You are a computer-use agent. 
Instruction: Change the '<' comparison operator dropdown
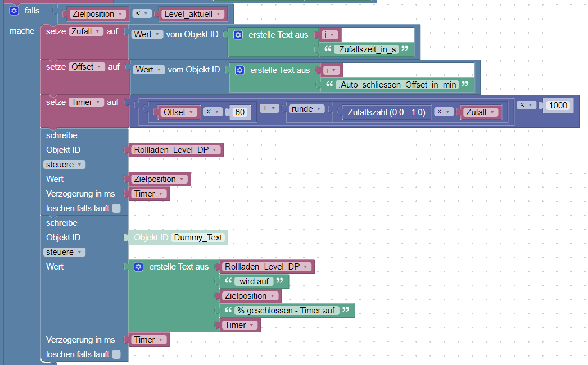(141, 14)
